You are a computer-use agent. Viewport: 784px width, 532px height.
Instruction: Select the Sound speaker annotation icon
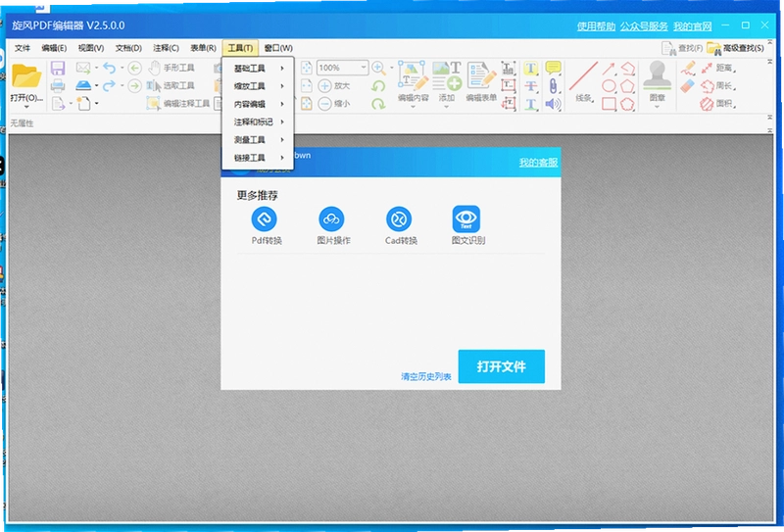tap(553, 104)
